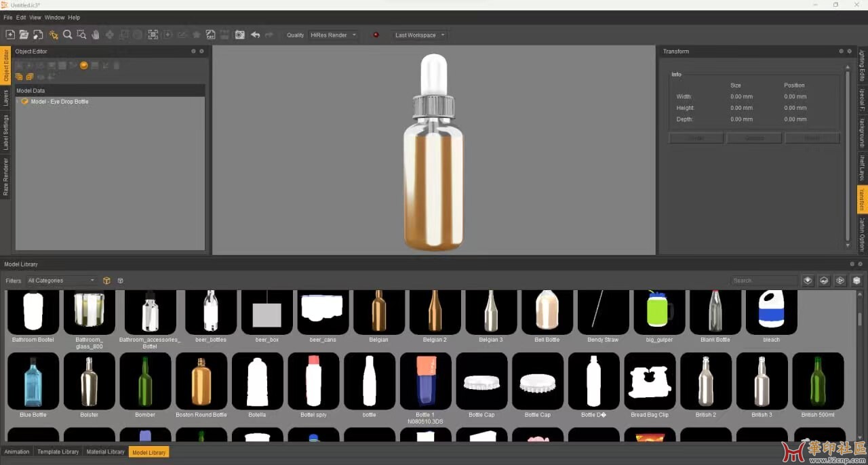Expand the All Categories filter dropdown
The height and width of the screenshot is (465, 868).
coord(61,281)
